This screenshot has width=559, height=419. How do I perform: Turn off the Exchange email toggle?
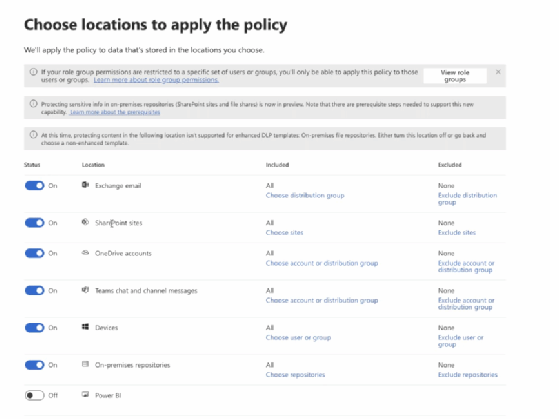pos(35,185)
